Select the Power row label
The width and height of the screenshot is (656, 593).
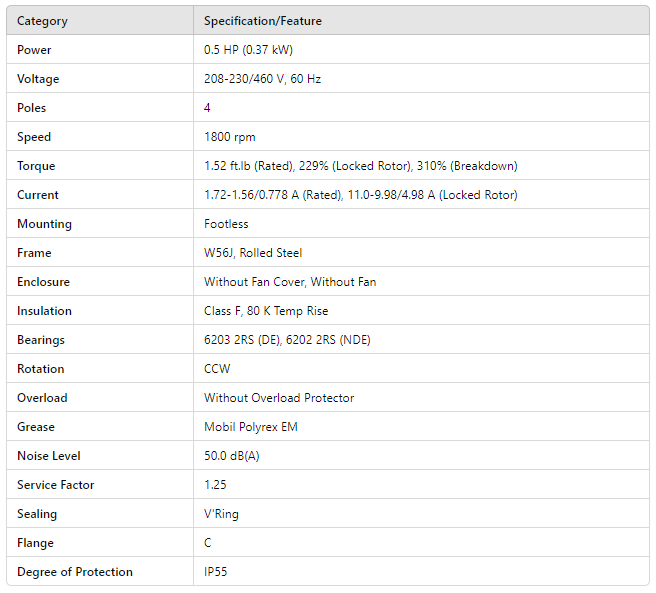click(34, 50)
